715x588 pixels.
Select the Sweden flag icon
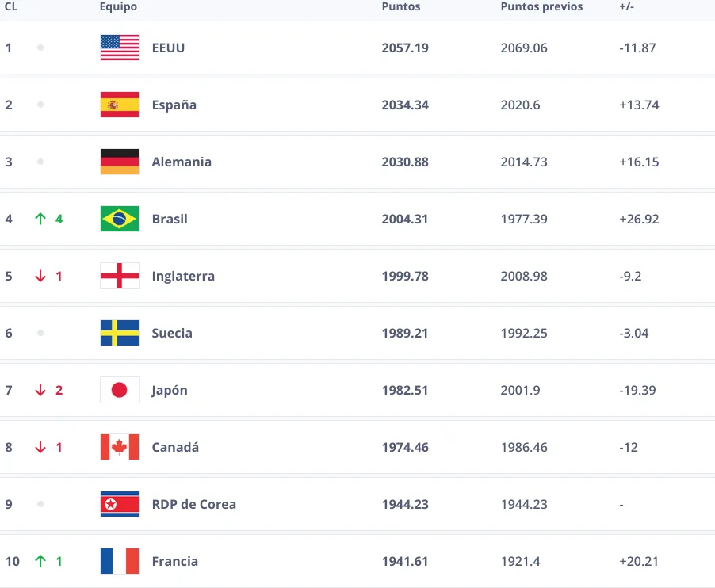click(120, 333)
